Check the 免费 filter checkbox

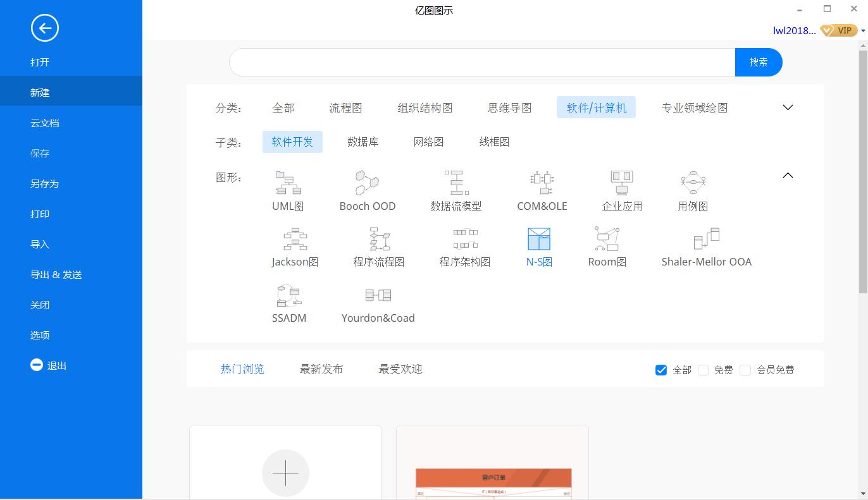coord(703,370)
